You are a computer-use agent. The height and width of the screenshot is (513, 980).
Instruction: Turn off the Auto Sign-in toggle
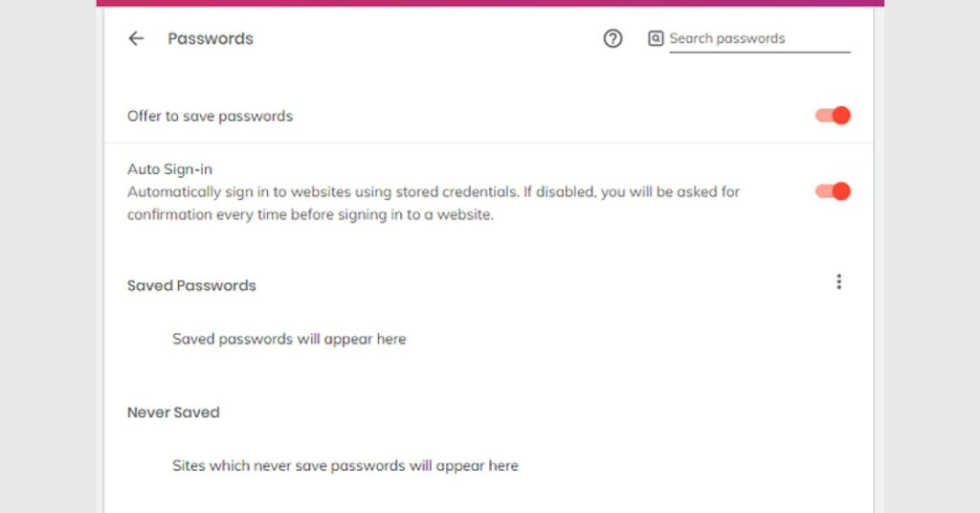click(833, 191)
